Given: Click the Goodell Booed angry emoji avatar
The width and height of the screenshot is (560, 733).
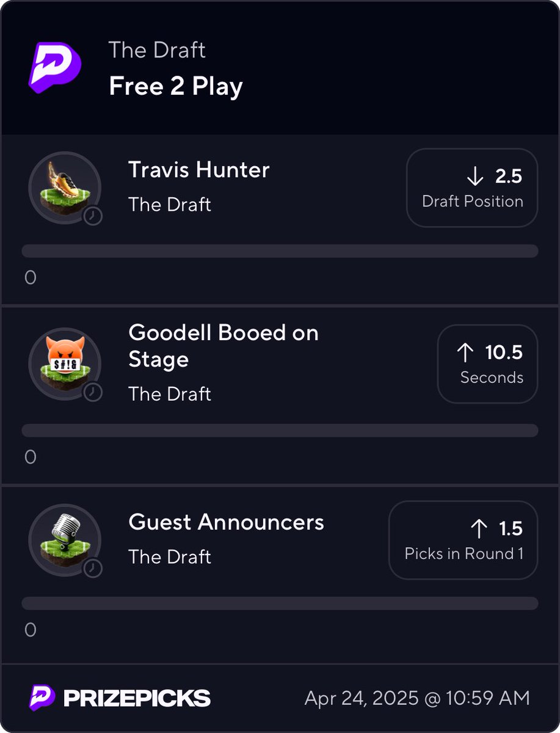Looking at the screenshot, I should point(64,363).
